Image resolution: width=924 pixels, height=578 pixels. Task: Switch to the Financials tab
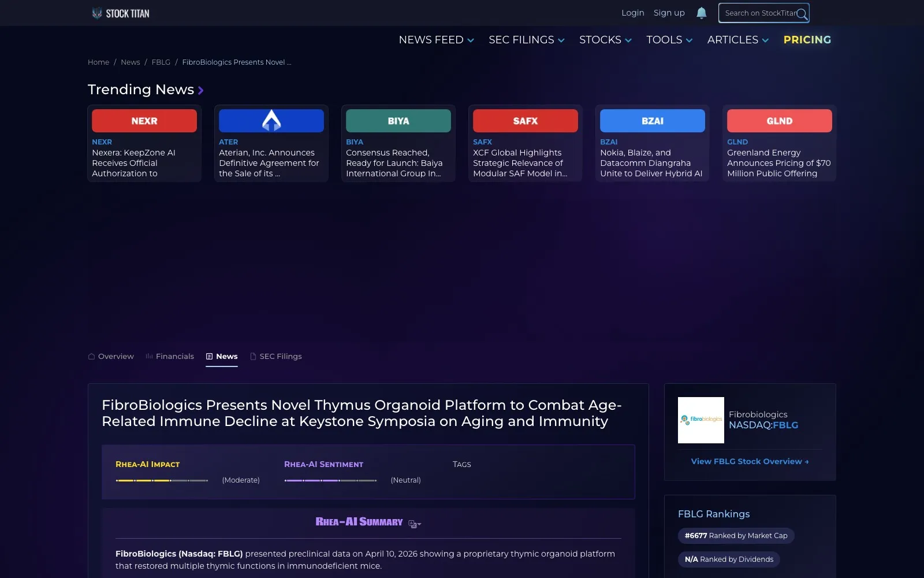click(x=170, y=357)
